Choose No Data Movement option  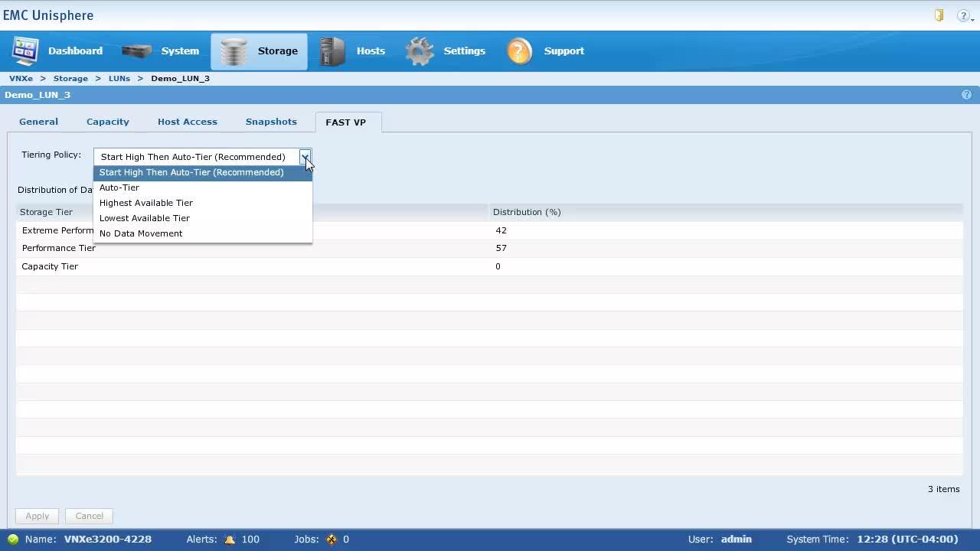point(203,233)
